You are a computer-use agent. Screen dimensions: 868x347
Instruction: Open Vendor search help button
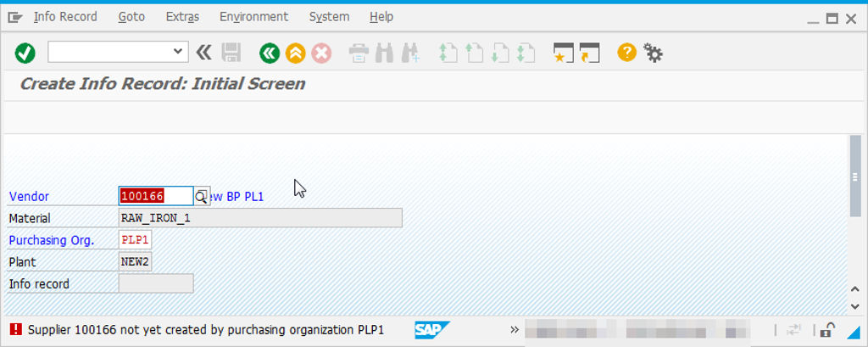pos(202,196)
